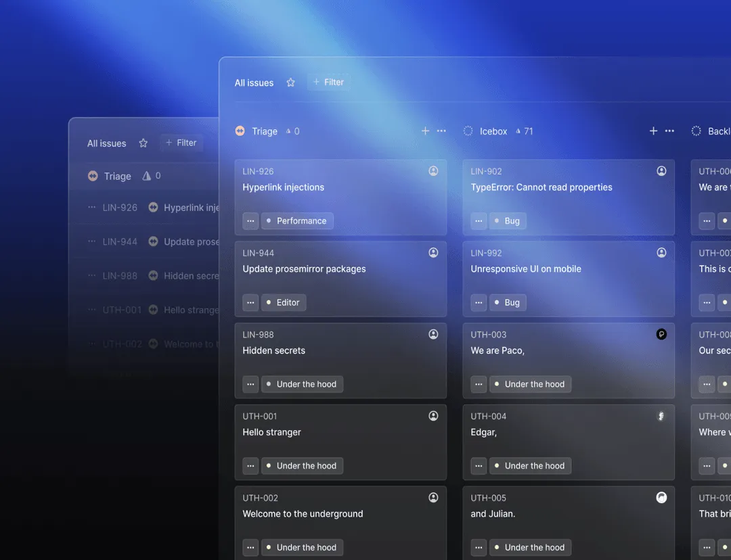
Task: Click Triage group header in back window
Action: [x=144, y=176]
